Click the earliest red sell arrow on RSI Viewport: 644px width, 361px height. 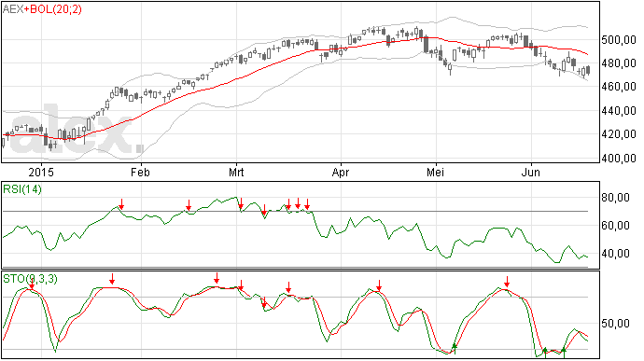point(121,203)
